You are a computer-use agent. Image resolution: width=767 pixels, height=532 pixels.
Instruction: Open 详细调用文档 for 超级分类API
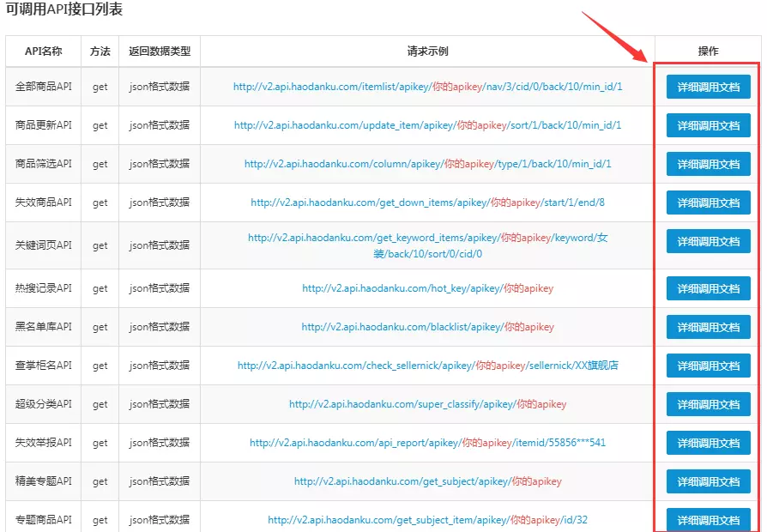pyautogui.click(x=708, y=404)
